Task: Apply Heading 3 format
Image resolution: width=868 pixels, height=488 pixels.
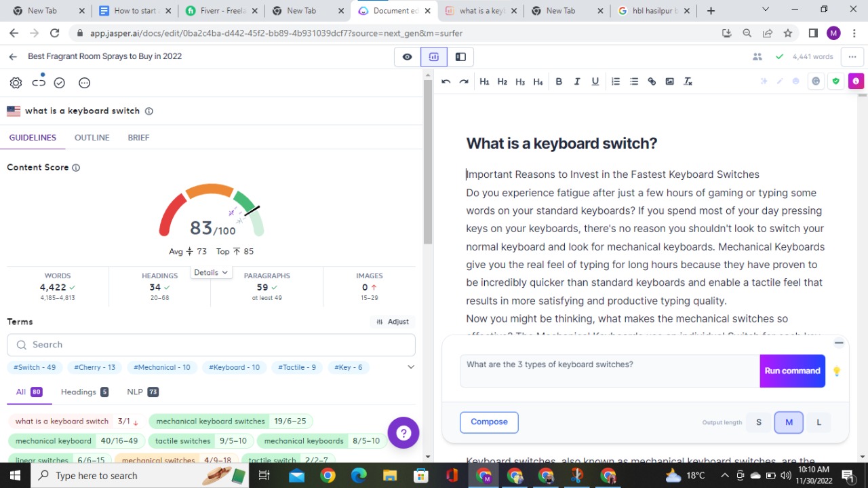Action: pyautogui.click(x=520, y=81)
